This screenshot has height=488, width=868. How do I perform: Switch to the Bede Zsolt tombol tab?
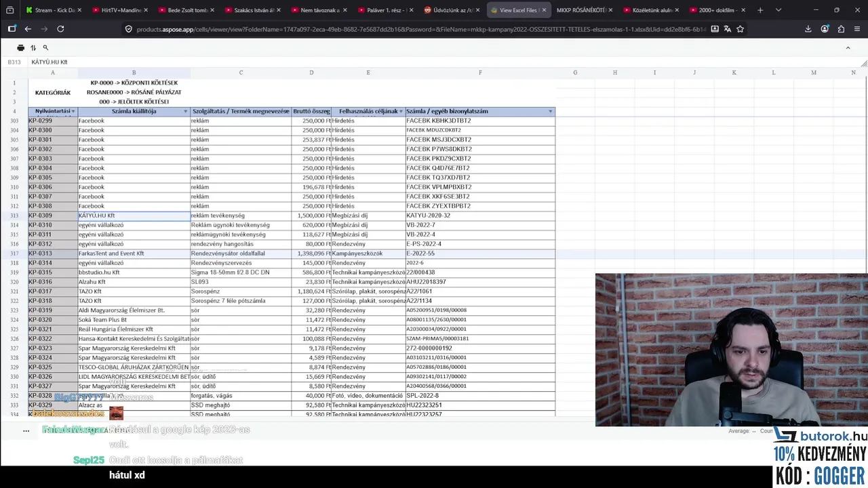coord(186,10)
